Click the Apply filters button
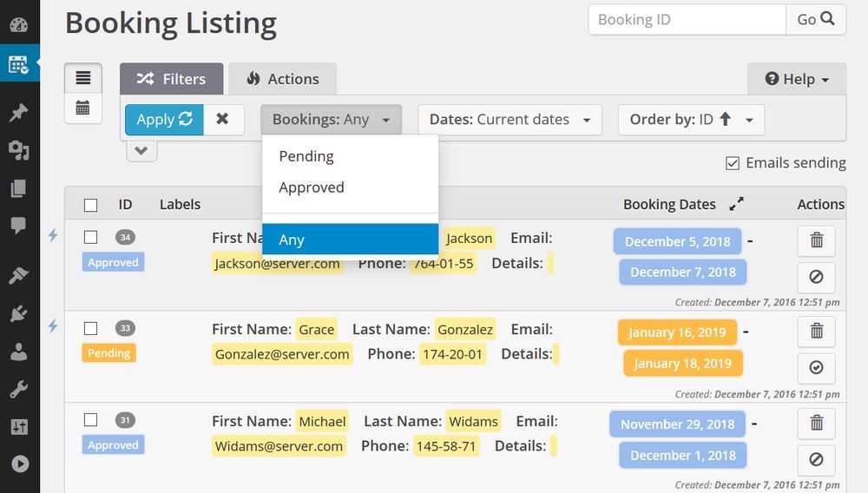The height and width of the screenshot is (493, 868). coord(164,120)
